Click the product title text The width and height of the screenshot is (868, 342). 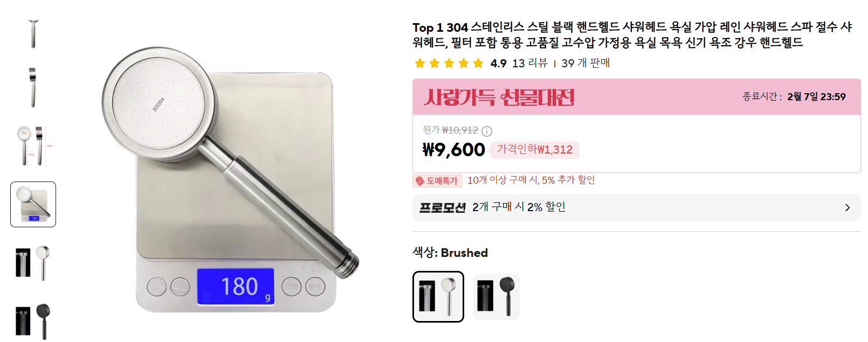coord(631,34)
